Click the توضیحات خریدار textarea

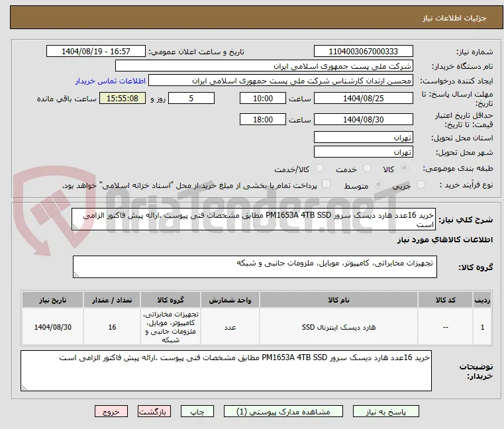227,371
